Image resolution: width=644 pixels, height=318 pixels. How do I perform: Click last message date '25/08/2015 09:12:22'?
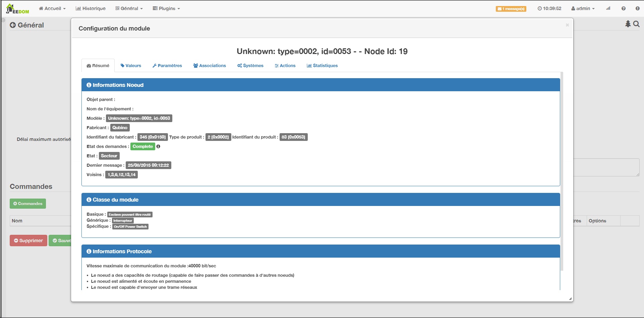[x=148, y=165]
